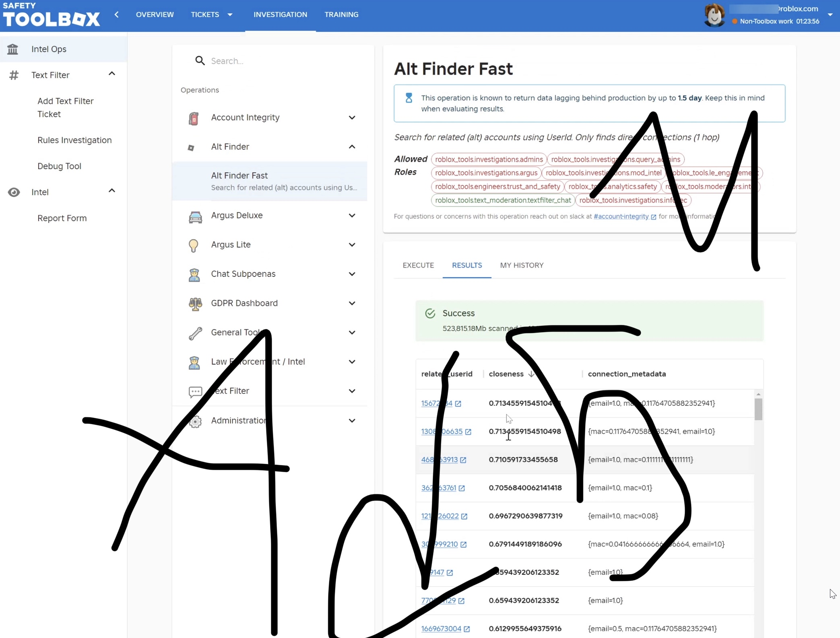Open the Training section

[341, 14]
